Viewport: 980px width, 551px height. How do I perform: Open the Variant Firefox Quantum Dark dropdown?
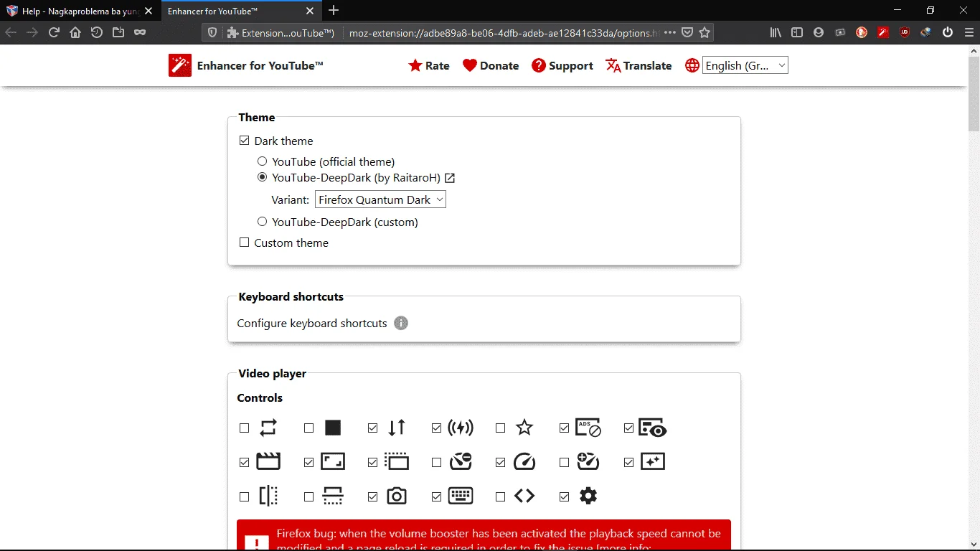(380, 199)
